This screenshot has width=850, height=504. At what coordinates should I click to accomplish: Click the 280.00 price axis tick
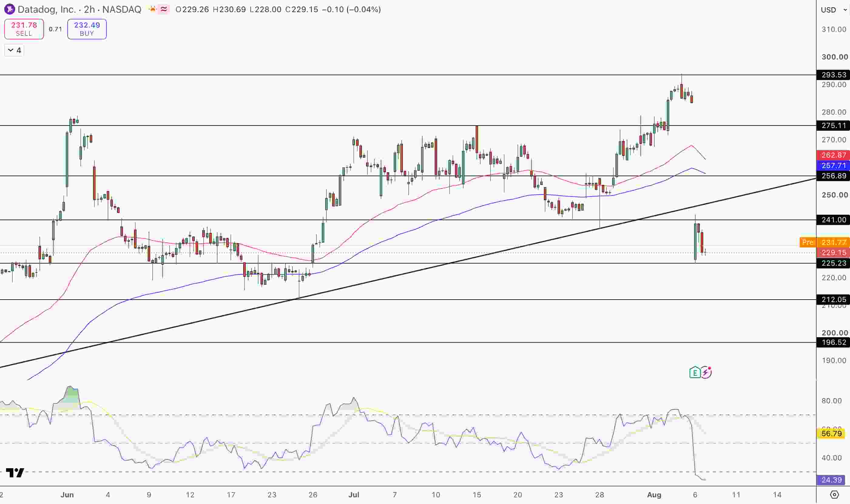point(834,112)
